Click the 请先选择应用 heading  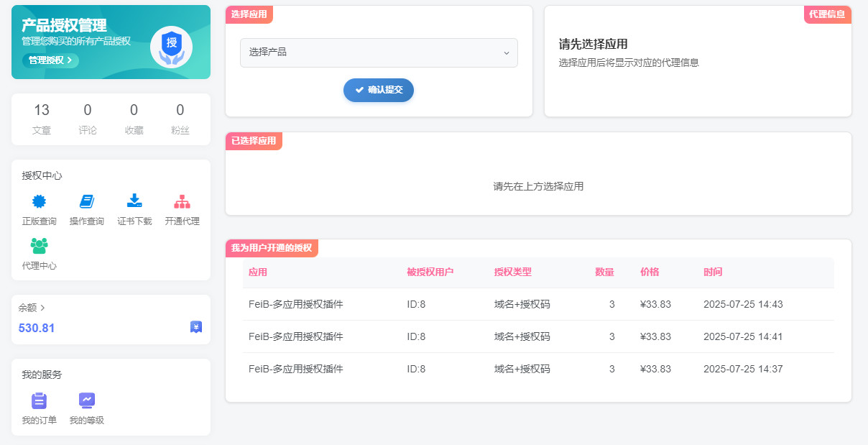pyautogui.click(x=594, y=44)
